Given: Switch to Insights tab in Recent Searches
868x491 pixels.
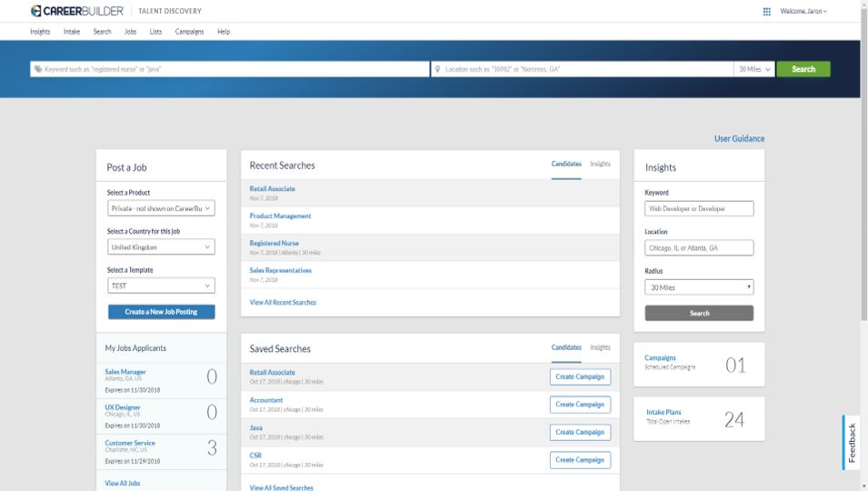Looking at the screenshot, I should pyautogui.click(x=600, y=165).
